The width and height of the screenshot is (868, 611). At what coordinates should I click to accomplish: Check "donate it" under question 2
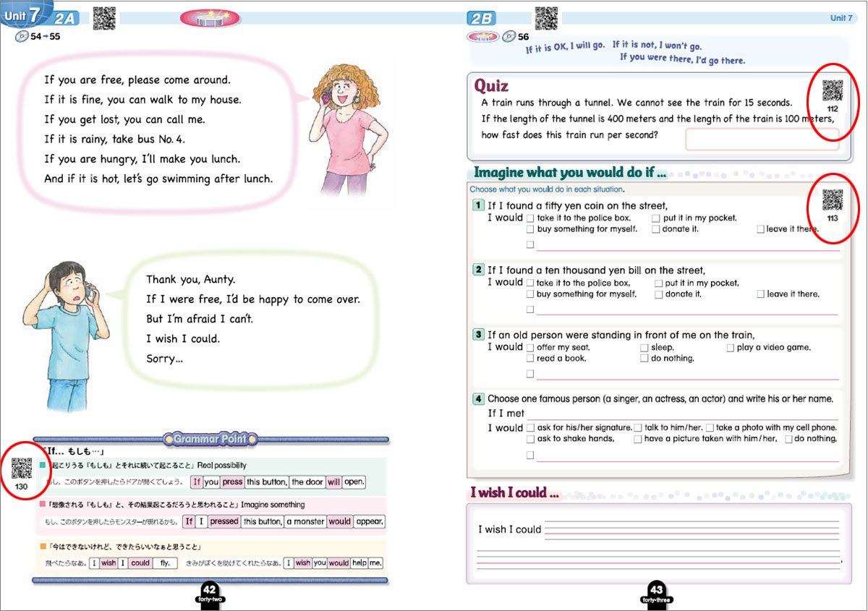[x=659, y=294]
